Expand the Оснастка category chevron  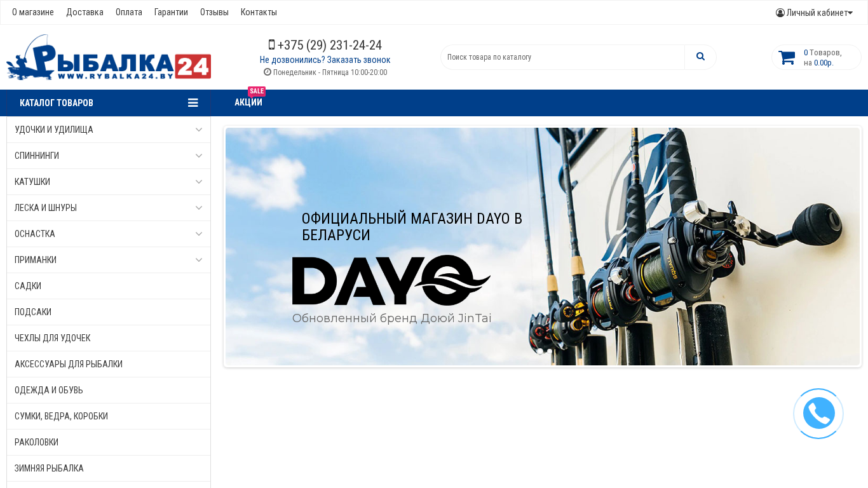(199, 234)
